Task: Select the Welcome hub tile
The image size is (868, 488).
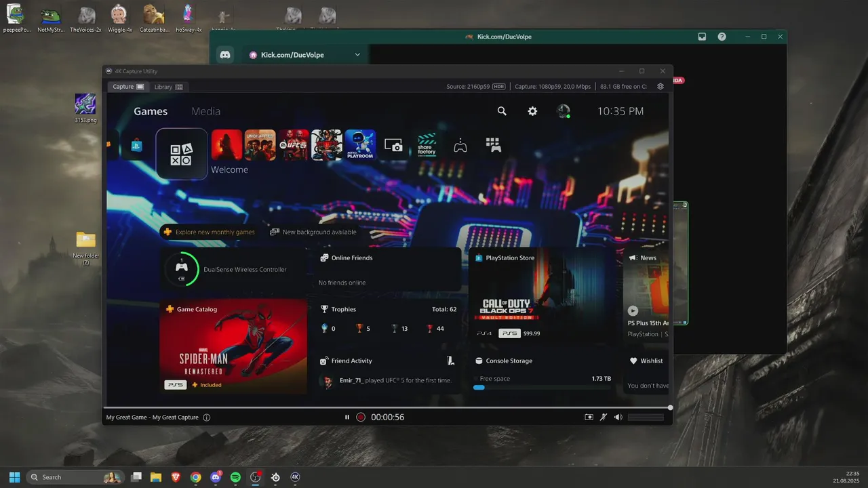Action: [x=182, y=154]
